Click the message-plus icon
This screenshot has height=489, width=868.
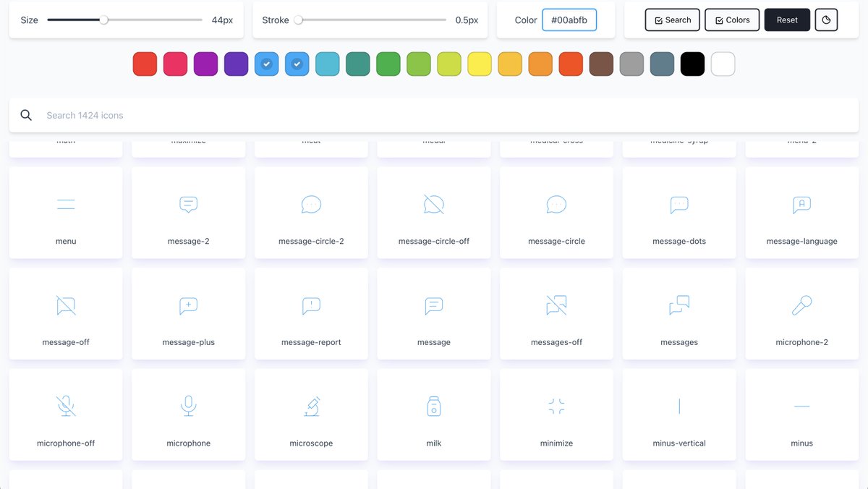tap(188, 313)
